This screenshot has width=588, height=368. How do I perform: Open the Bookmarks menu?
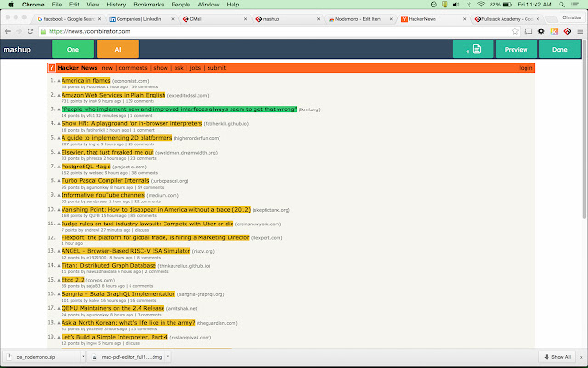coord(149,5)
